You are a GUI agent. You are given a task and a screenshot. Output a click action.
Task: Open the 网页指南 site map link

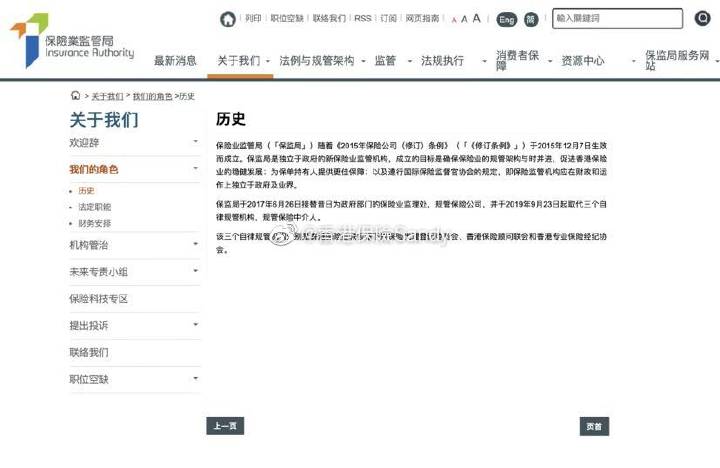tap(422, 18)
